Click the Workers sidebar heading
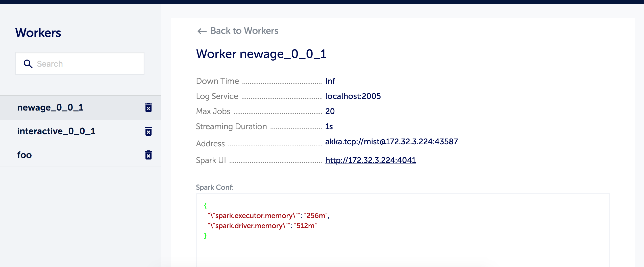 coord(38,33)
